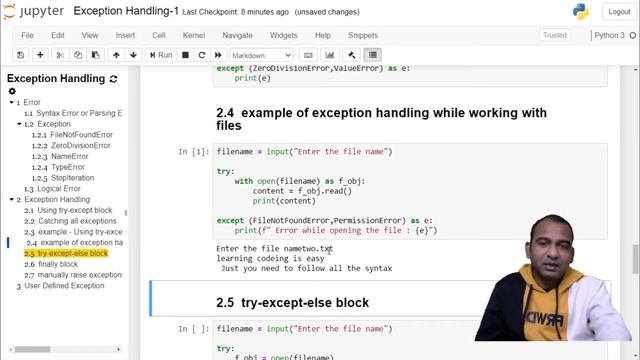Interrupt the kernel with the stop icon
Image resolution: width=640 pixels, height=360 pixels.
(185, 55)
